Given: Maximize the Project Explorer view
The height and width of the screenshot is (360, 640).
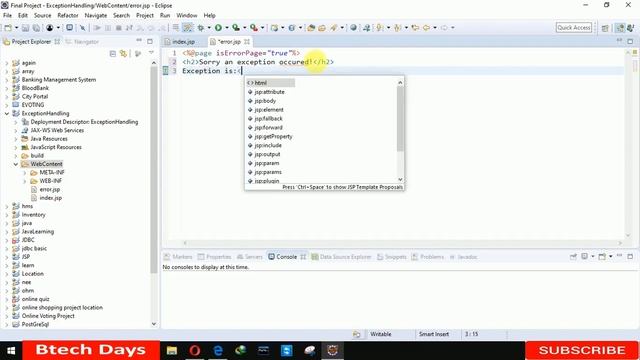Looking at the screenshot, I should [150, 41].
